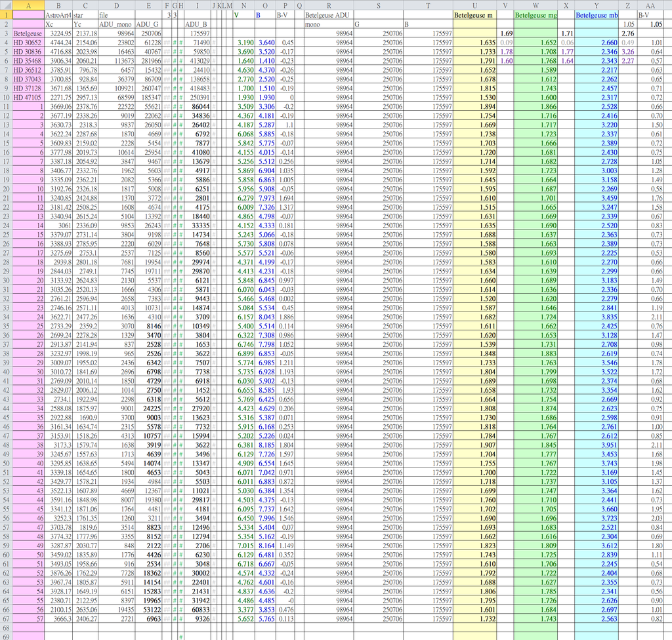672x640 pixels.
Task: Select column W header
Action: click(535, 5)
